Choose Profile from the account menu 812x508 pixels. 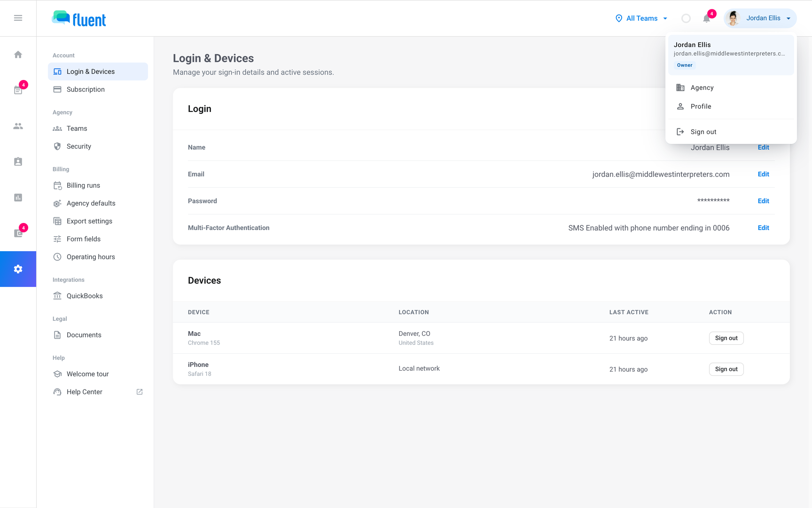tap(731, 106)
